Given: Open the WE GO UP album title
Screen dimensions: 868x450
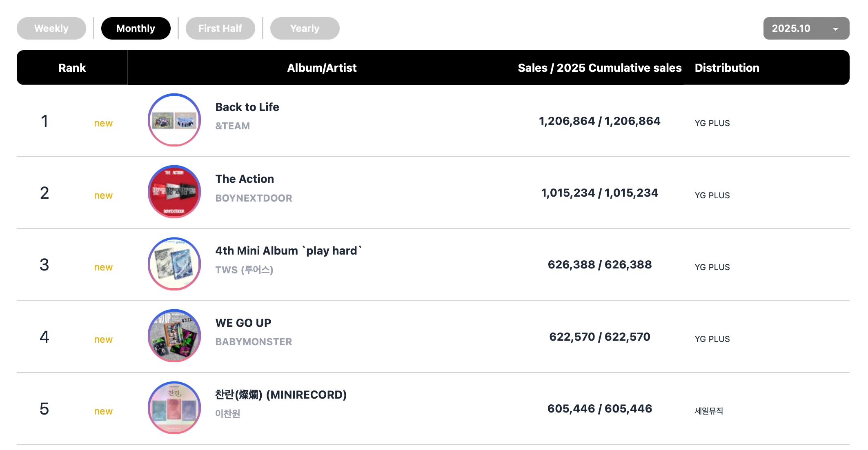Looking at the screenshot, I should [x=243, y=323].
